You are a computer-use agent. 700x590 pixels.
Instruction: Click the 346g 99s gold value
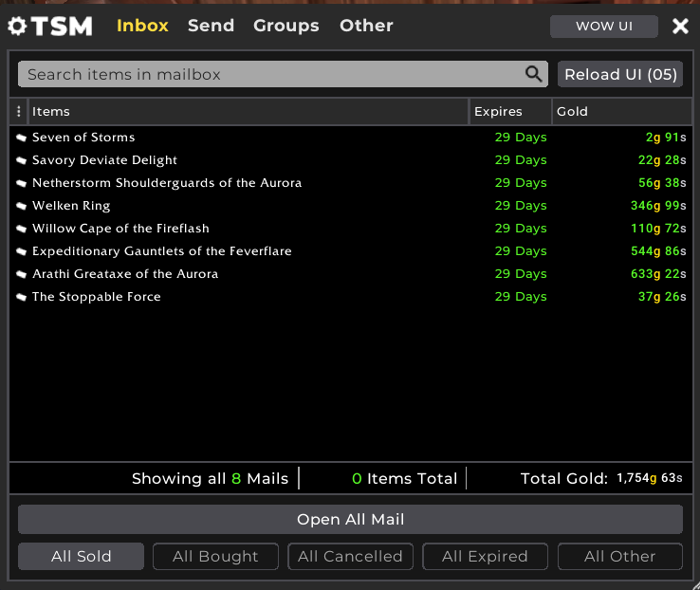pos(658,206)
